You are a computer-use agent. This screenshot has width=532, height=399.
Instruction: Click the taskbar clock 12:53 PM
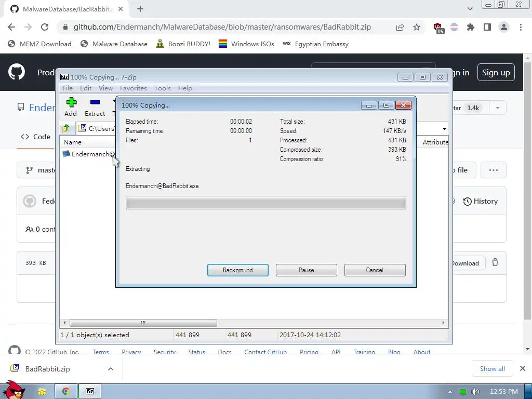click(x=503, y=392)
